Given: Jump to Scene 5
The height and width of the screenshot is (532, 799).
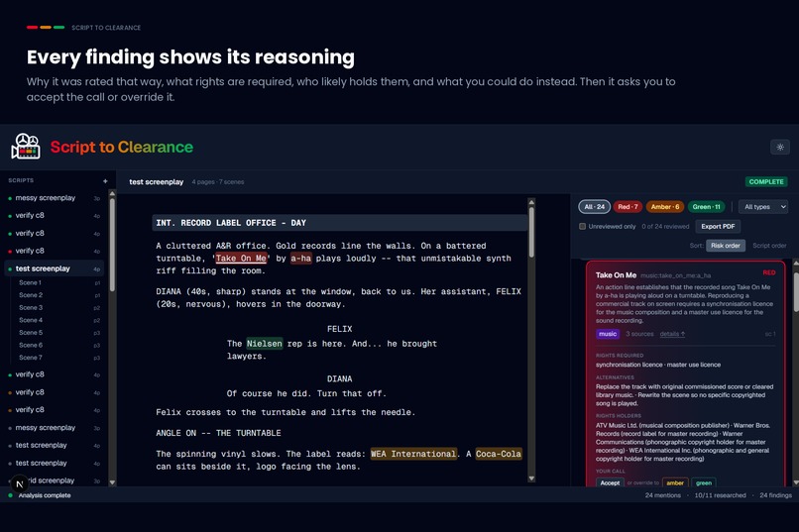Looking at the screenshot, I should tap(31, 333).
